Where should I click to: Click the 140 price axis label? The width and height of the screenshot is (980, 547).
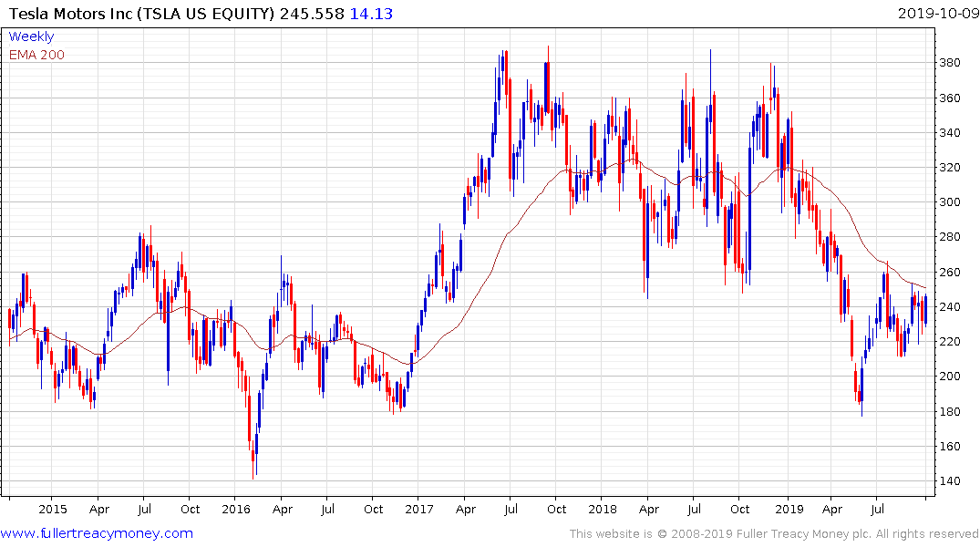(x=950, y=481)
